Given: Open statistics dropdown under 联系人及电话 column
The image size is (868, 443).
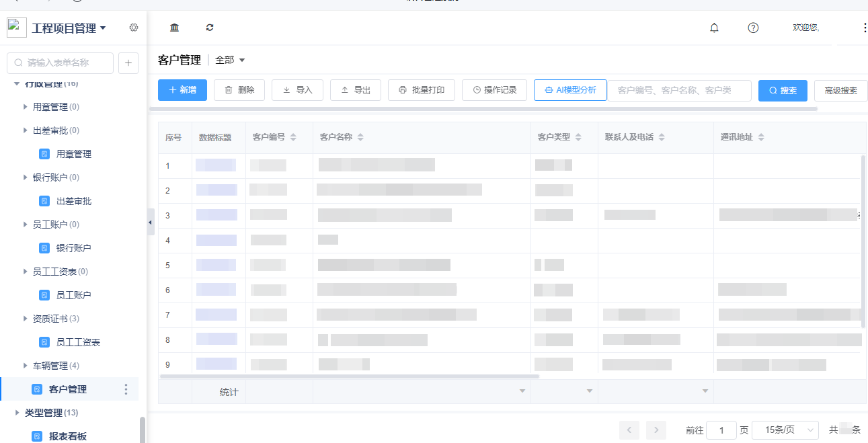Looking at the screenshot, I should click(705, 391).
